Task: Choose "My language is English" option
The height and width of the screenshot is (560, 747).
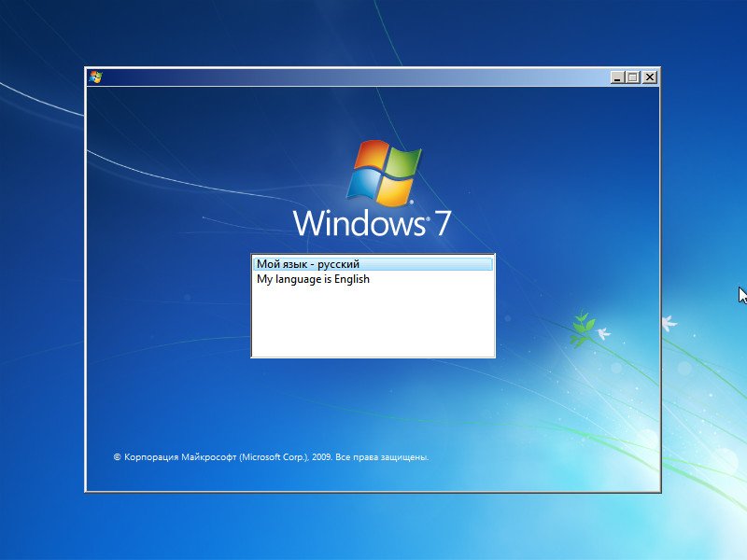Action: [373, 279]
